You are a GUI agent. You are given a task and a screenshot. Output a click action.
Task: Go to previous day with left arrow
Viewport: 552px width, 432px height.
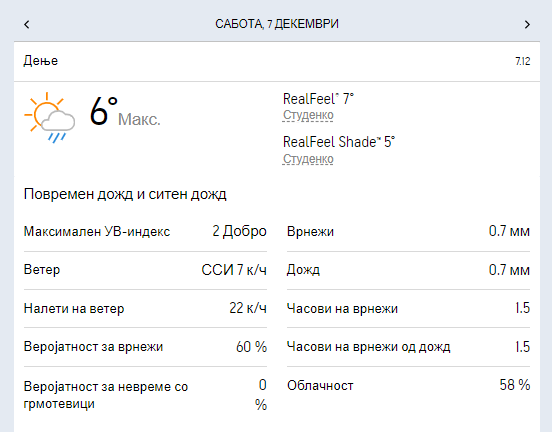point(27,24)
